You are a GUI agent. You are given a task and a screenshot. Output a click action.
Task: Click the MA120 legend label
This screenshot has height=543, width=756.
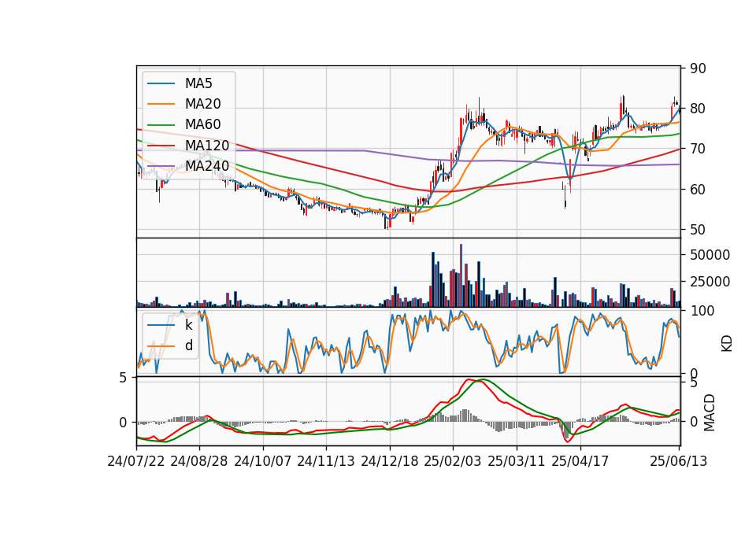[207, 145]
